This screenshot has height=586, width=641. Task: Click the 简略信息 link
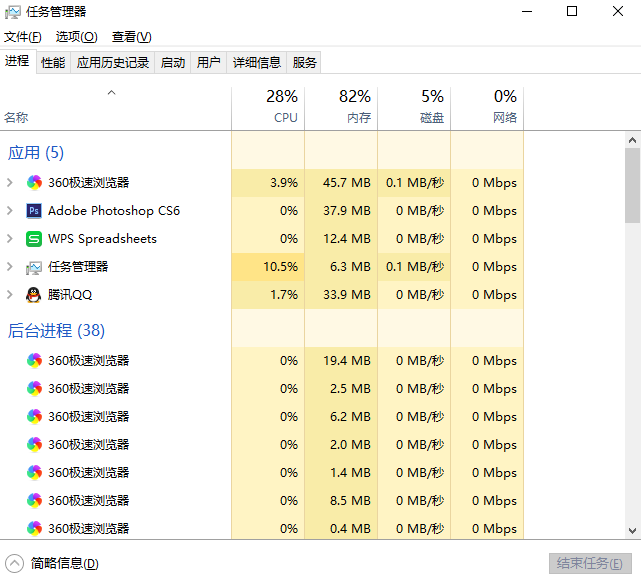(x=64, y=563)
